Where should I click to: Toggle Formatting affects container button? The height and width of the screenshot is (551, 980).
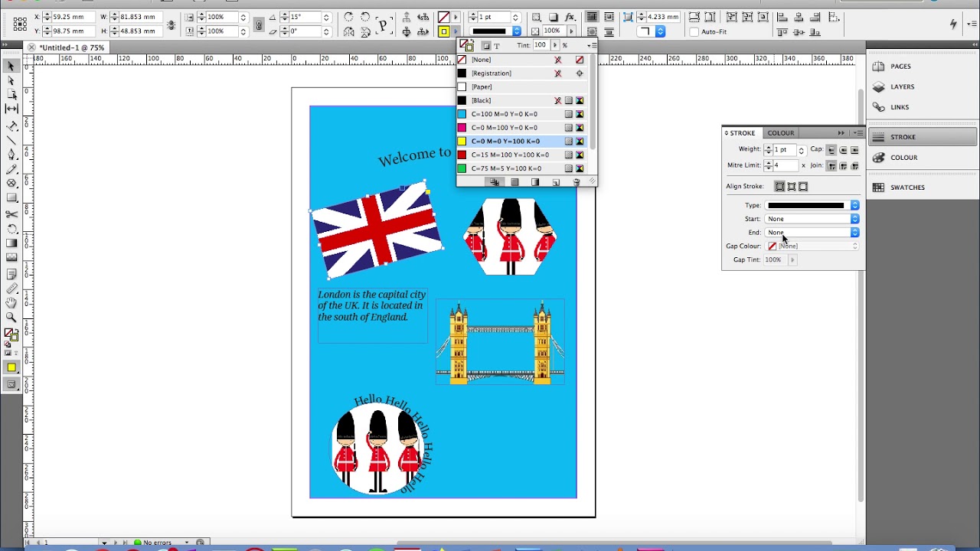tap(487, 46)
